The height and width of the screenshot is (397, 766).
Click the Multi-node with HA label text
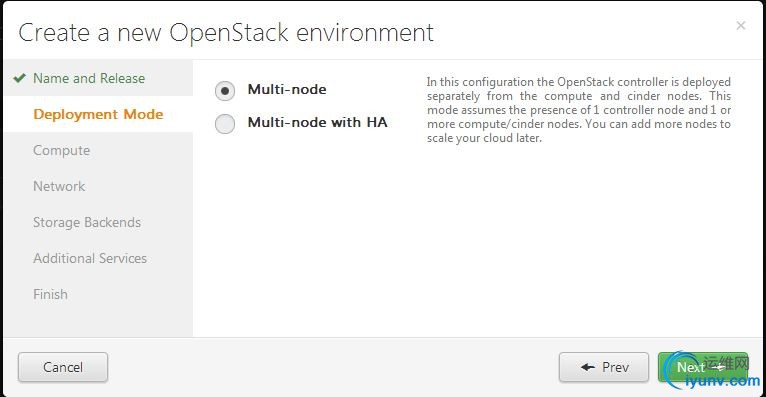(x=318, y=122)
